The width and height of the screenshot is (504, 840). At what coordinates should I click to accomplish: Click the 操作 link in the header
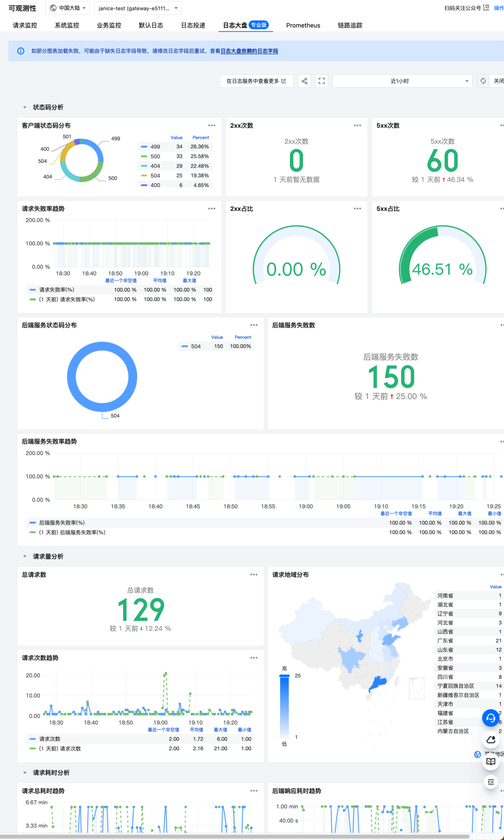(499, 8)
